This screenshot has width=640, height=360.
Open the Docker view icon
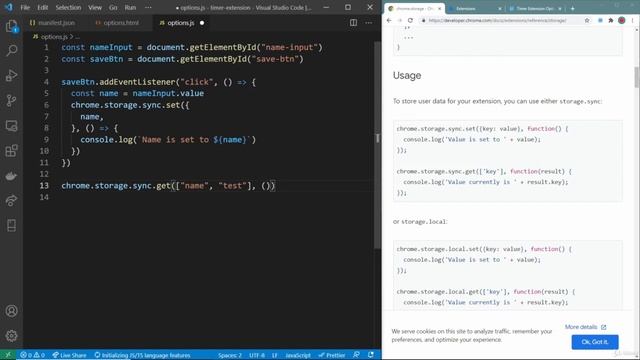tap(11, 176)
